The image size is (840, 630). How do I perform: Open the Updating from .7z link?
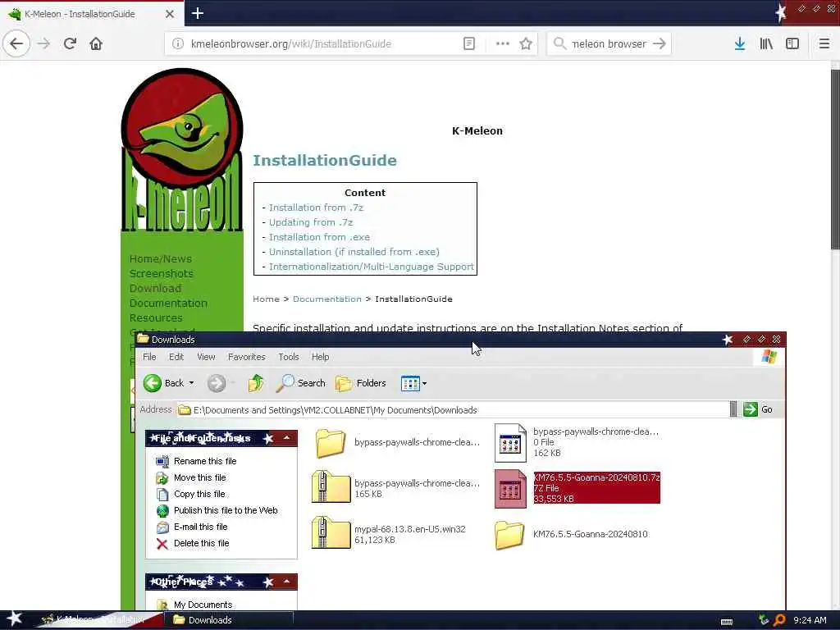[x=311, y=222]
